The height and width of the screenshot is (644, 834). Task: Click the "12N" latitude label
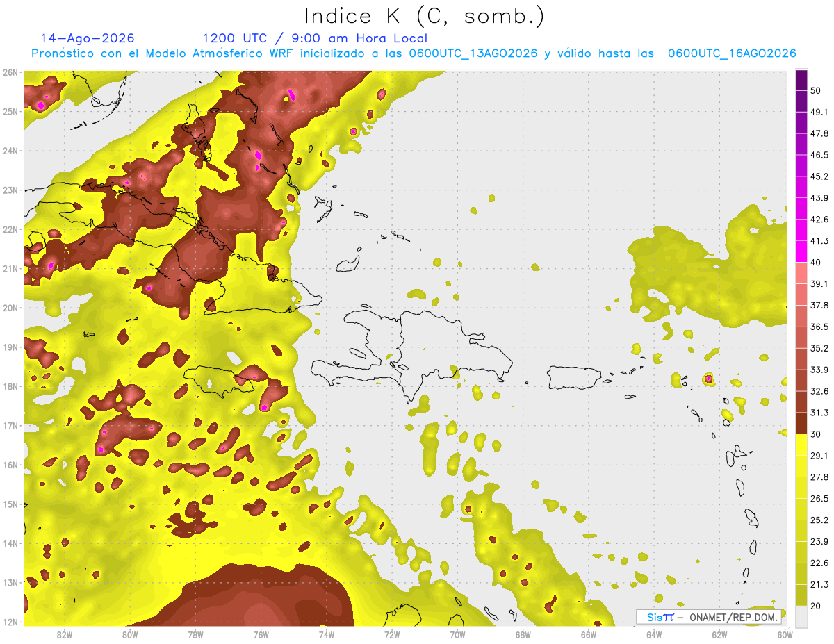point(10,622)
